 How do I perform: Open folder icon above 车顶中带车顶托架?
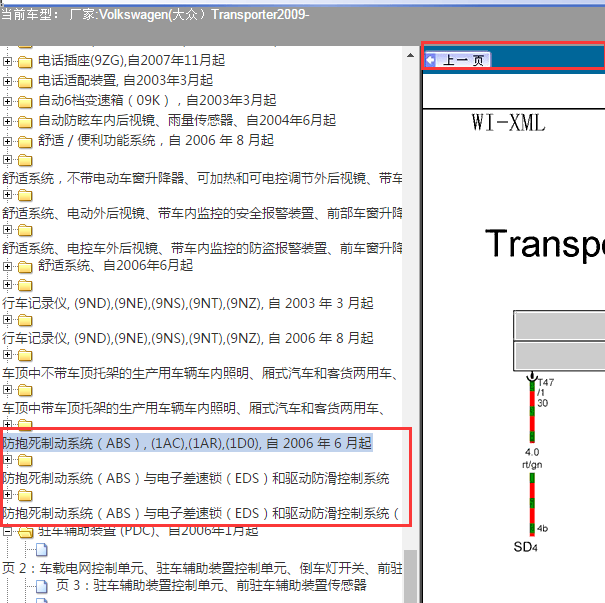click(x=25, y=390)
